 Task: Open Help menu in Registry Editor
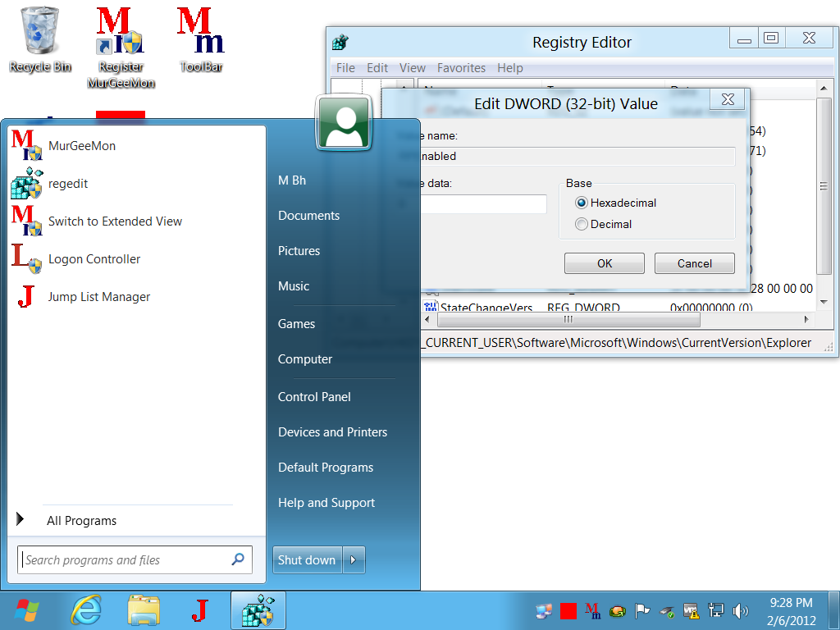[x=510, y=68]
